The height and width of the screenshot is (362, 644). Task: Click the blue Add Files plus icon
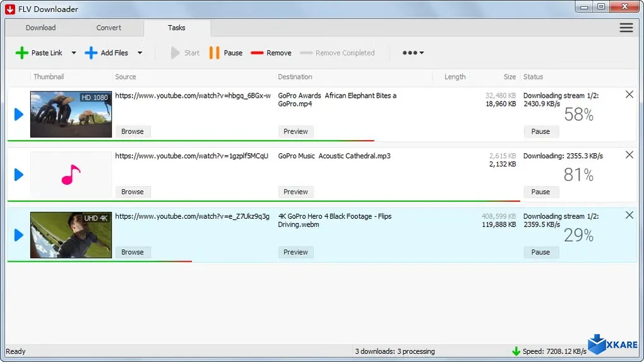pos(91,52)
